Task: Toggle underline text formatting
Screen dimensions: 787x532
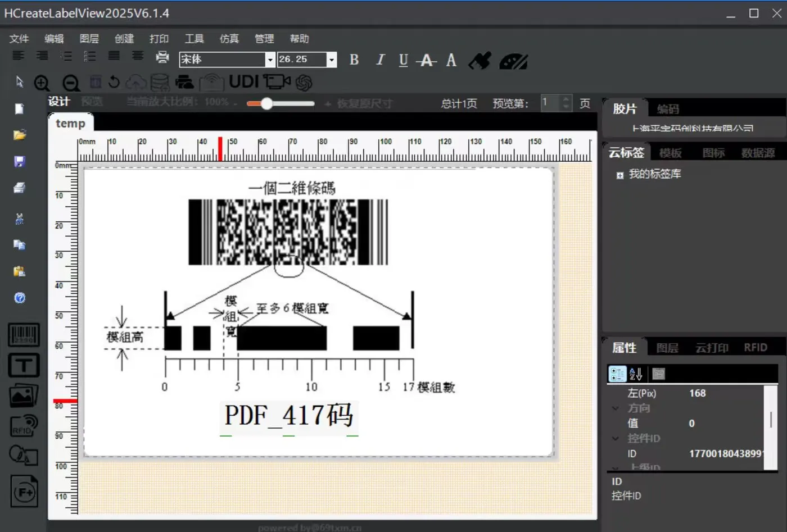Action: tap(403, 60)
